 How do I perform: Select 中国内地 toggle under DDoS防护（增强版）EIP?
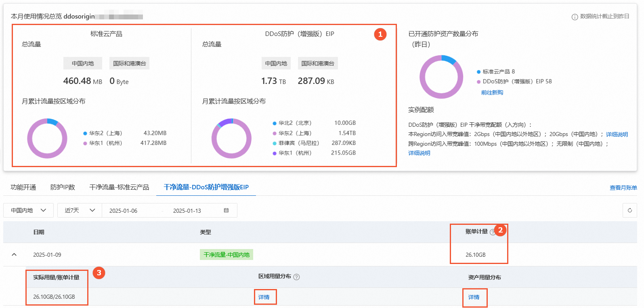276,63
